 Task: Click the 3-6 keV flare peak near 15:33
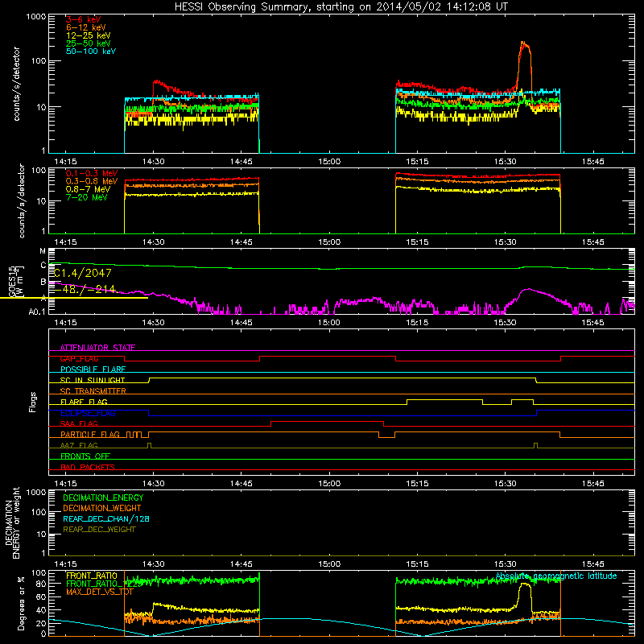pyautogui.click(x=525, y=44)
